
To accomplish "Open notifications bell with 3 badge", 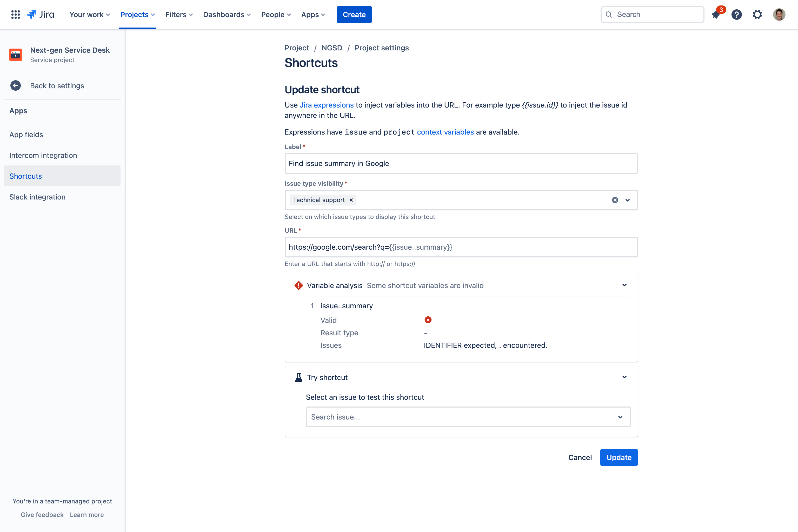I will coord(716,15).
